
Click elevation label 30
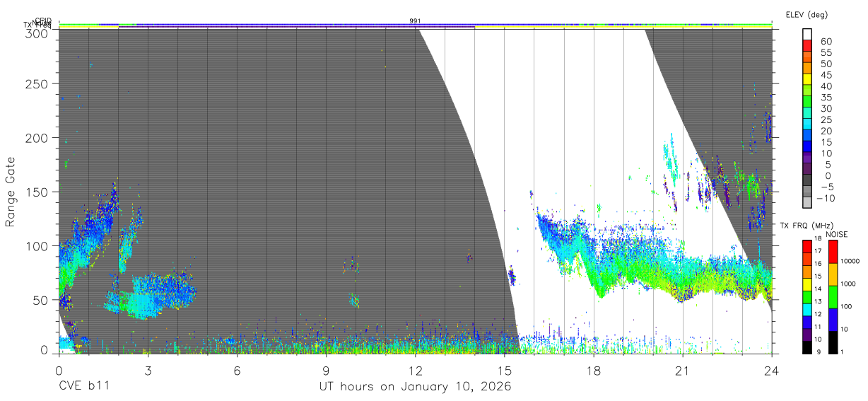(x=826, y=108)
